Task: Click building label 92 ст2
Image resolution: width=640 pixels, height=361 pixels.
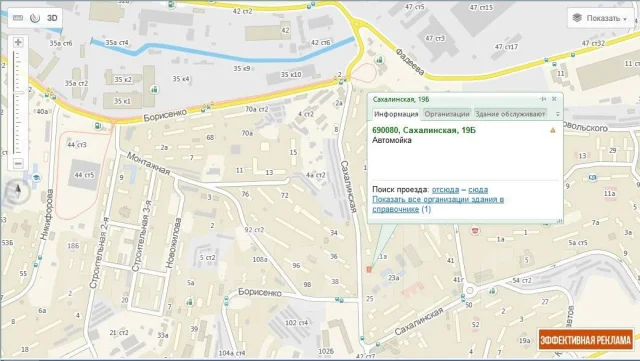Action: pyautogui.click(x=254, y=230)
